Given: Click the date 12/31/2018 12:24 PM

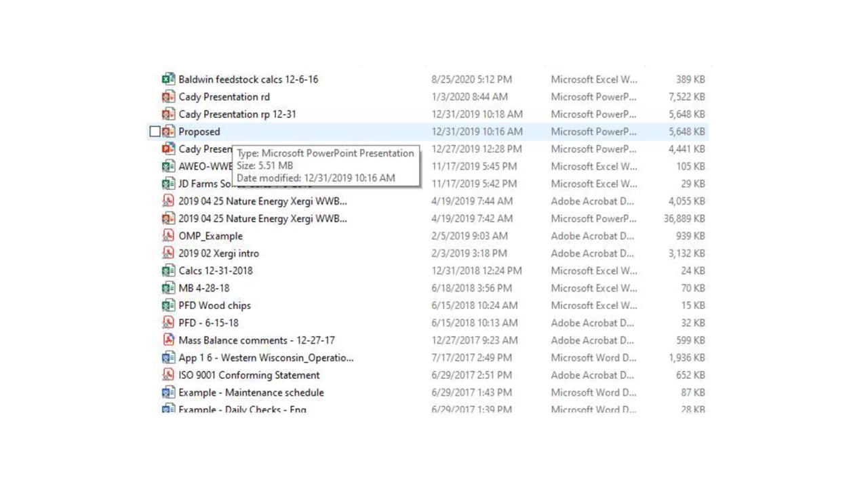Looking at the screenshot, I should pos(477,270).
